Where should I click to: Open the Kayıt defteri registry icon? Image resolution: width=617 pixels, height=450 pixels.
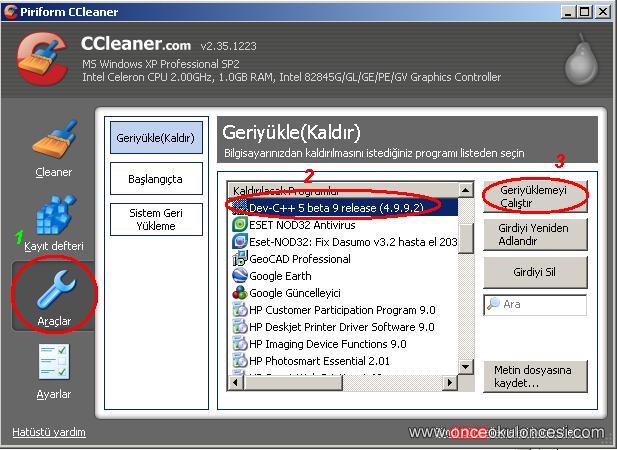pyautogui.click(x=55, y=214)
